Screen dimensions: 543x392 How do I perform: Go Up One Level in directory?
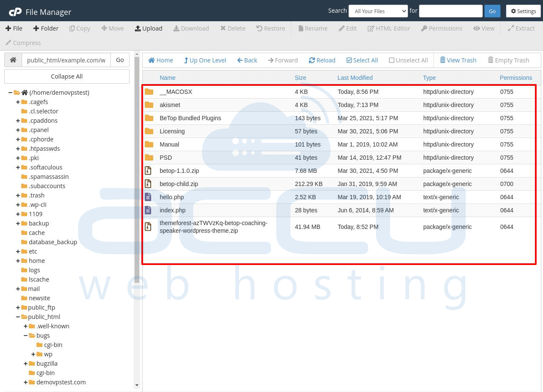click(x=205, y=60)
